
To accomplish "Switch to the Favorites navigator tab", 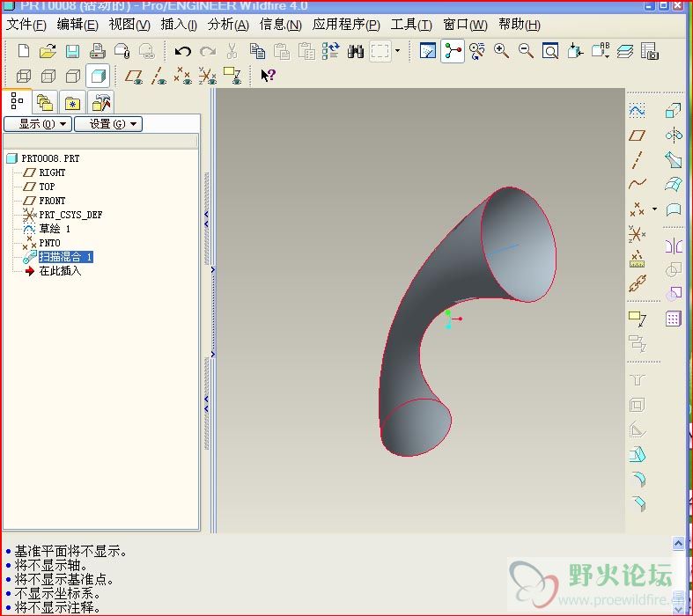I will (x=72, y=103).
